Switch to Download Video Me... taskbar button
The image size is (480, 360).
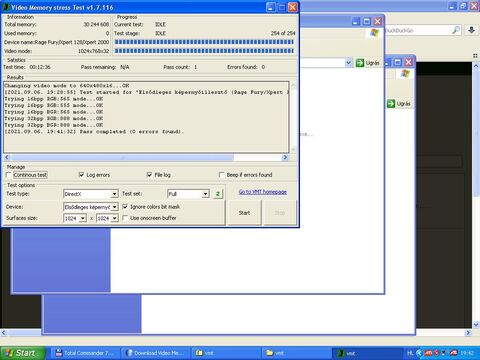click(x=155, y=353)
